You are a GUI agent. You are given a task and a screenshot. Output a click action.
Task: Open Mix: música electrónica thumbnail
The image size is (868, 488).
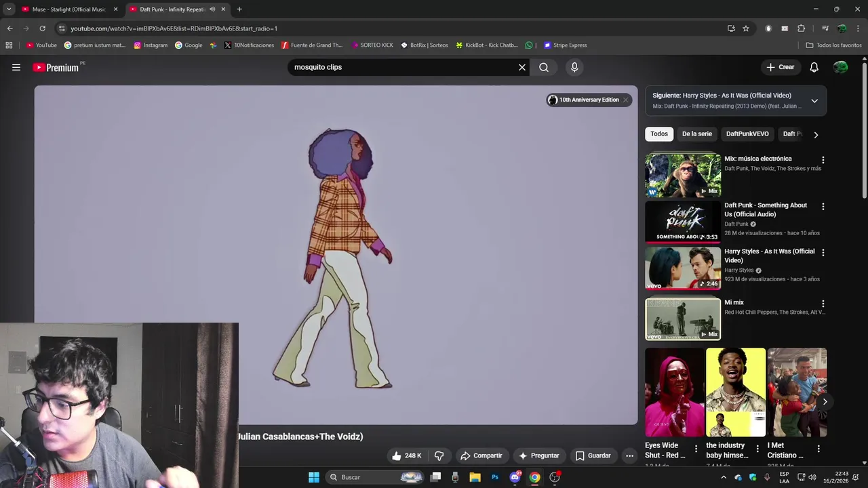683,176
